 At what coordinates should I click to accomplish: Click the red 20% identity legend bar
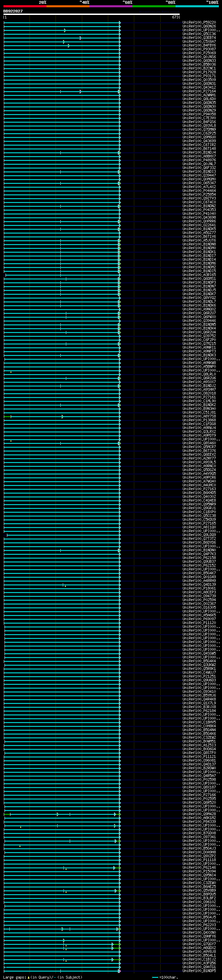point(25,6)
